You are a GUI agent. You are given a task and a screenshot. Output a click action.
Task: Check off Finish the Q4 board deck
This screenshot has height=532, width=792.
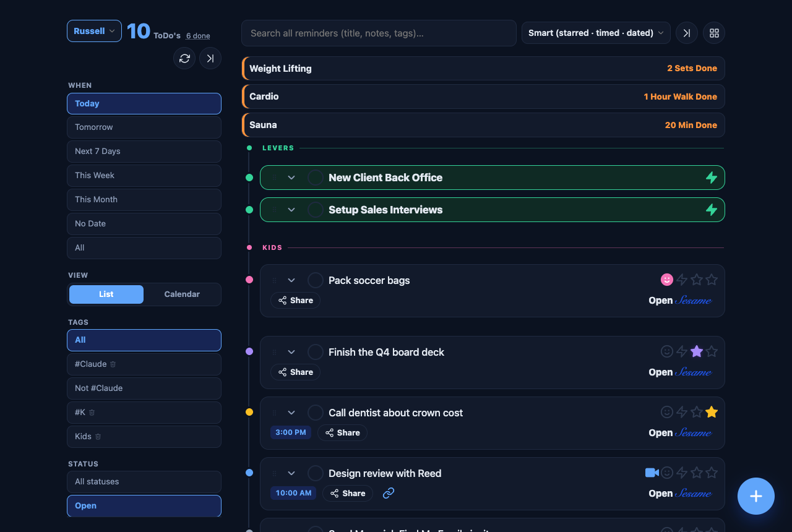coord(316,352)
